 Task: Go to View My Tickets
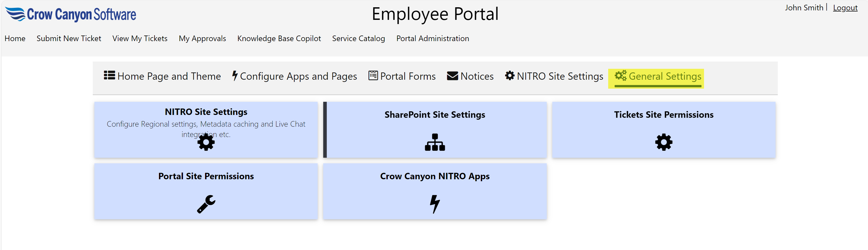[140, 39]
